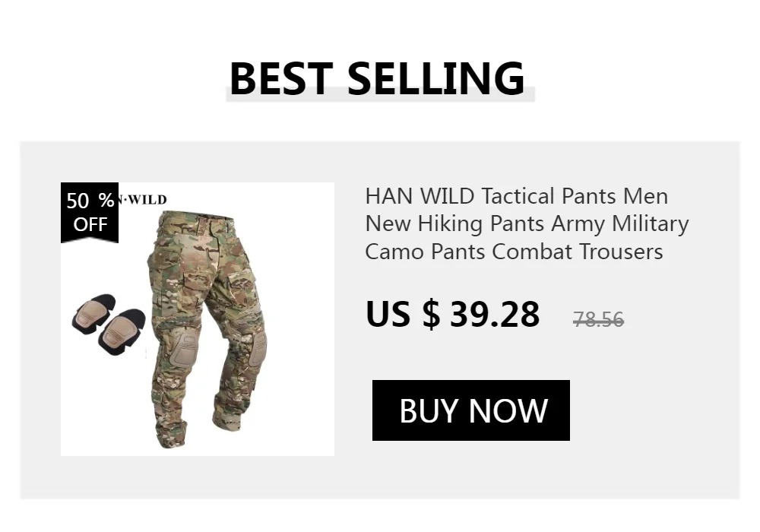The width and height of the screenshot is (760, 532).
Task: Click the BUY NOW button
Action: pyautogui.click(x=470, y=410)
